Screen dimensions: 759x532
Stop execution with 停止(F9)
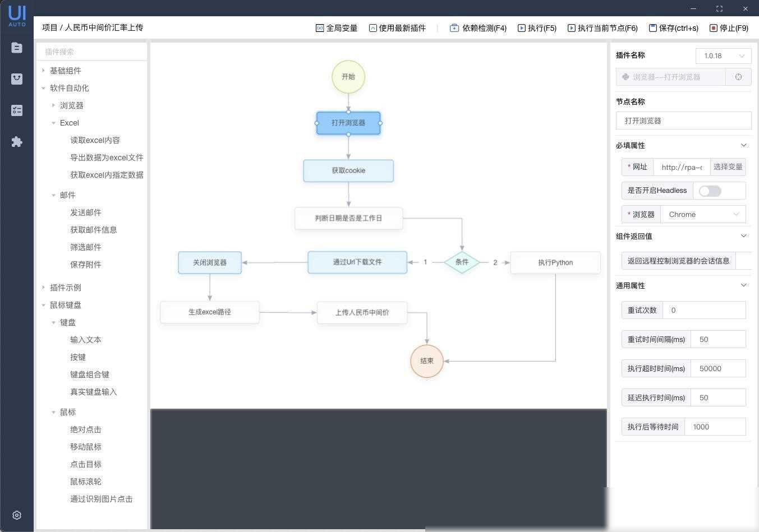point(734,28)
